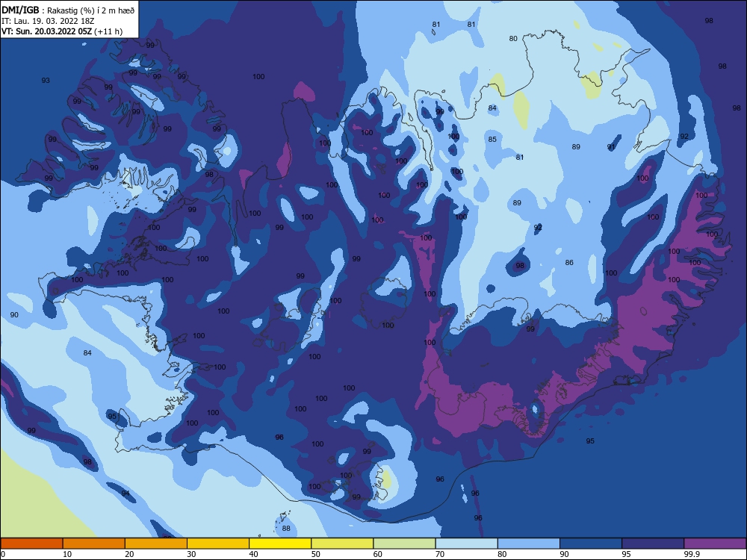
Task: Click the legend tick label "70"
Action: 440,554
